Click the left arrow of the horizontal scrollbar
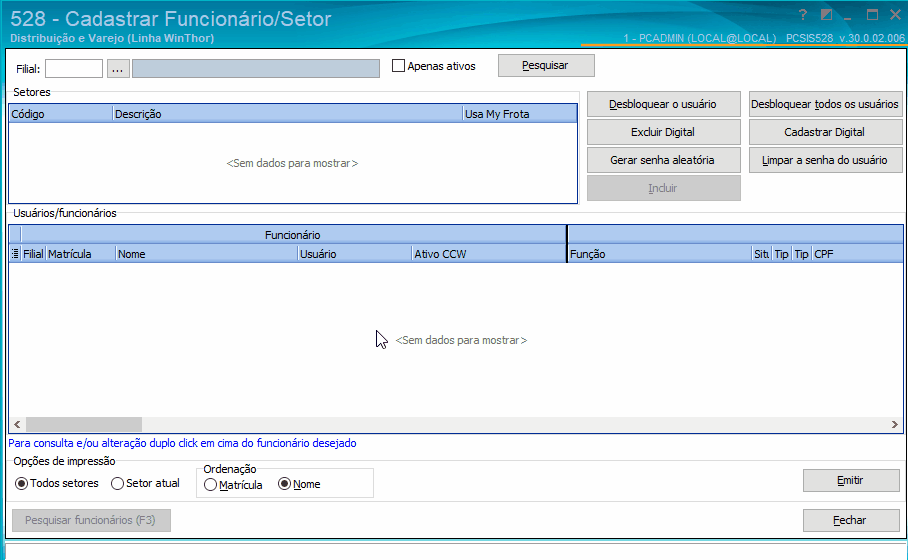 pos(17,424)
